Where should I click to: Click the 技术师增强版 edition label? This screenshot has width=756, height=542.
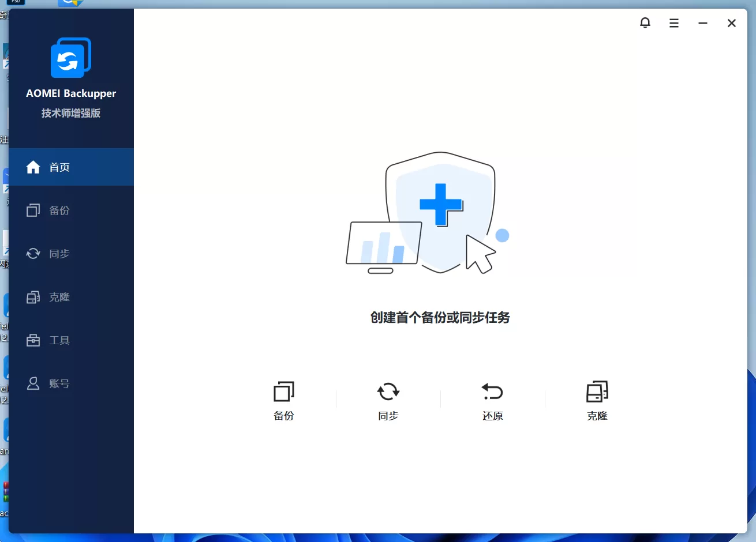click(x=70, y=113)
